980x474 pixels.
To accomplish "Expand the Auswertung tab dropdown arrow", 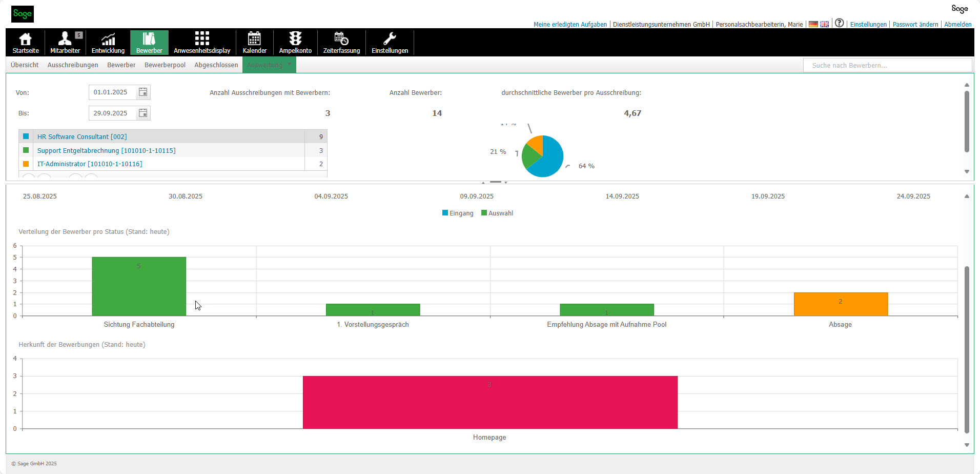I will click(290, 65).
